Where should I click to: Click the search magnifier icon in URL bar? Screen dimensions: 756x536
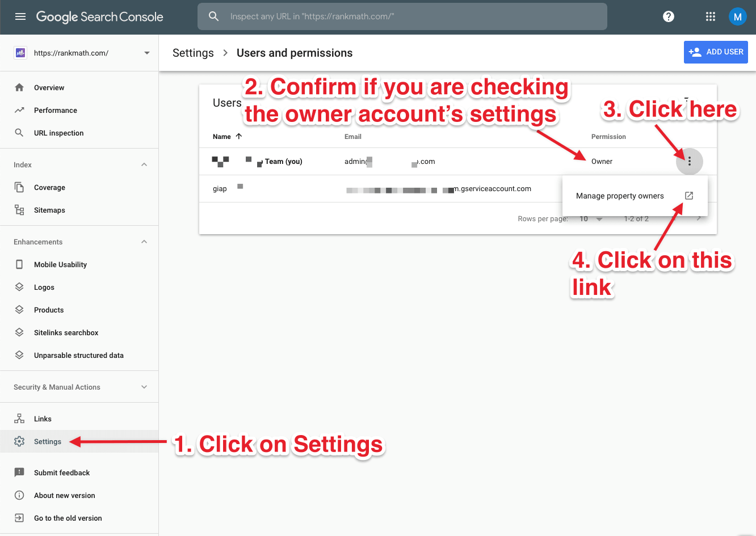point(214,16)
